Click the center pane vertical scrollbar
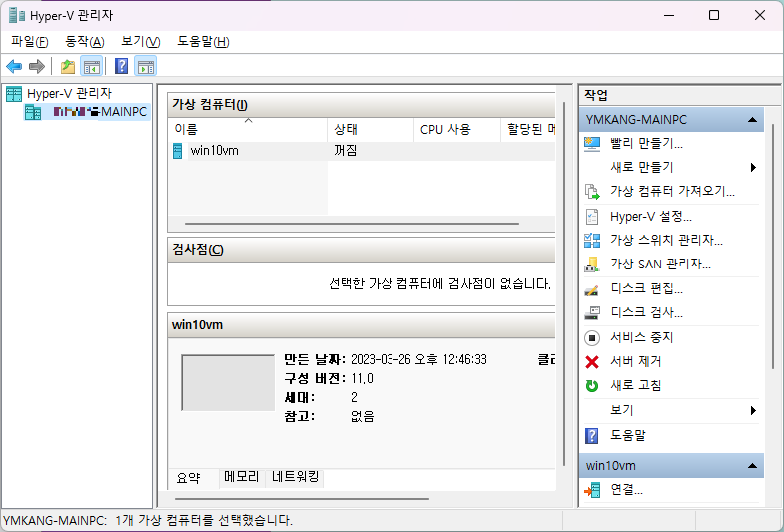 click(564, 283)
